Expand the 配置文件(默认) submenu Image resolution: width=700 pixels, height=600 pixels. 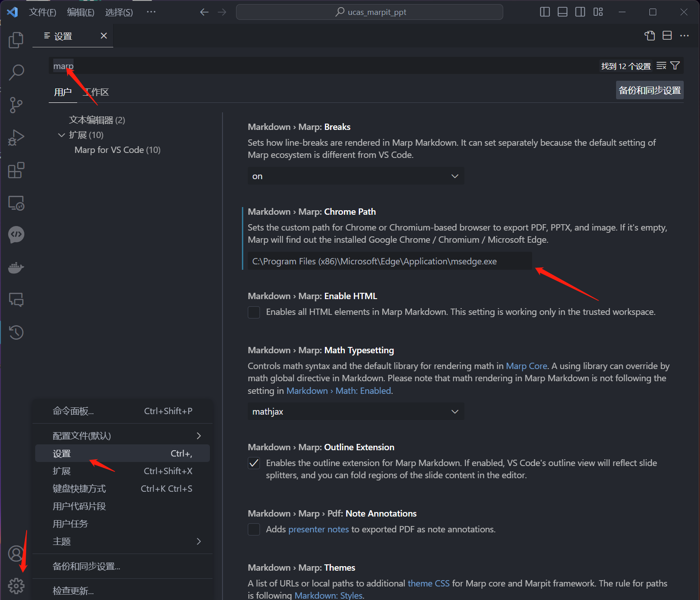(x=122, y=436)
